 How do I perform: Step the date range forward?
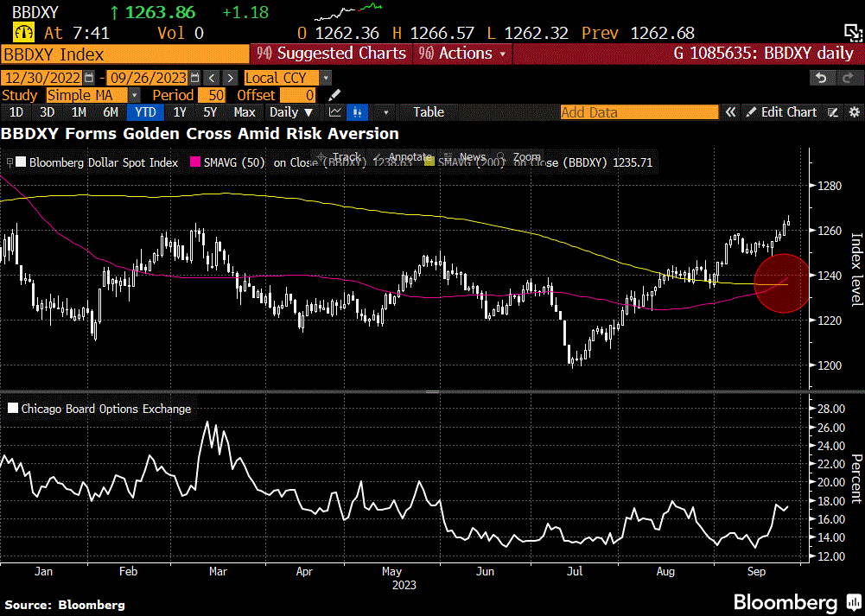click(230, 78)
